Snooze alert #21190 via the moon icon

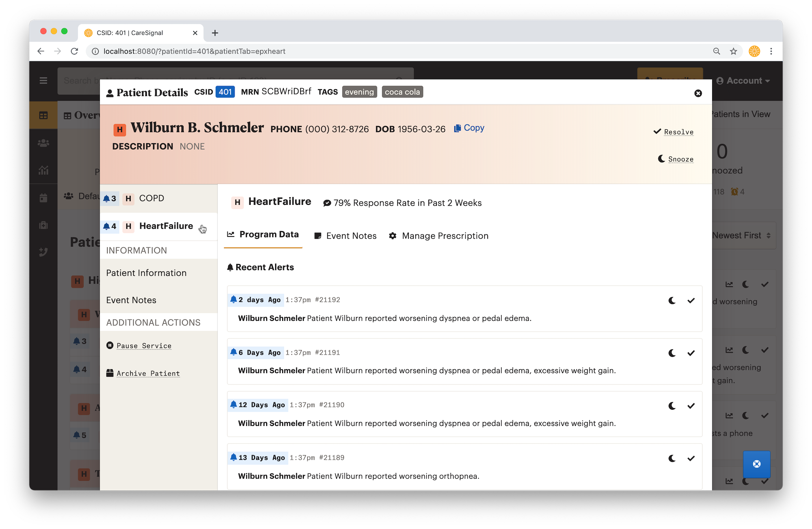click(x=672, y=406)
